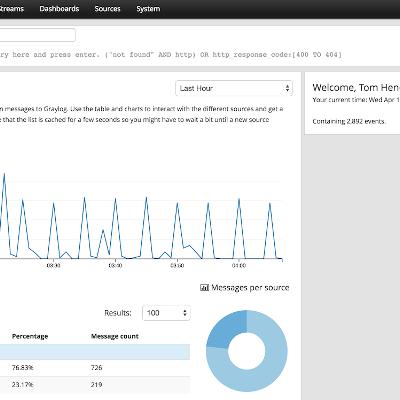Select the 219 message count cell

click(x=96, y=384)
